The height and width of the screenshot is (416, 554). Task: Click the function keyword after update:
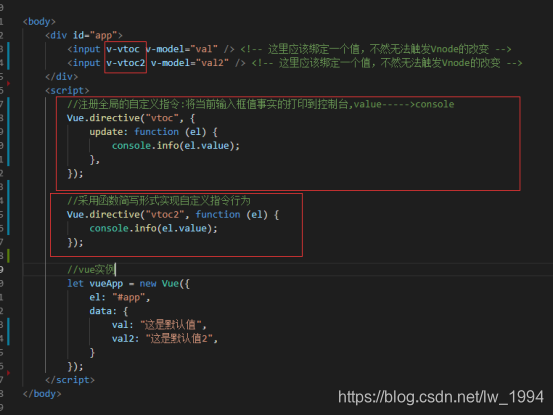point(157,132)
